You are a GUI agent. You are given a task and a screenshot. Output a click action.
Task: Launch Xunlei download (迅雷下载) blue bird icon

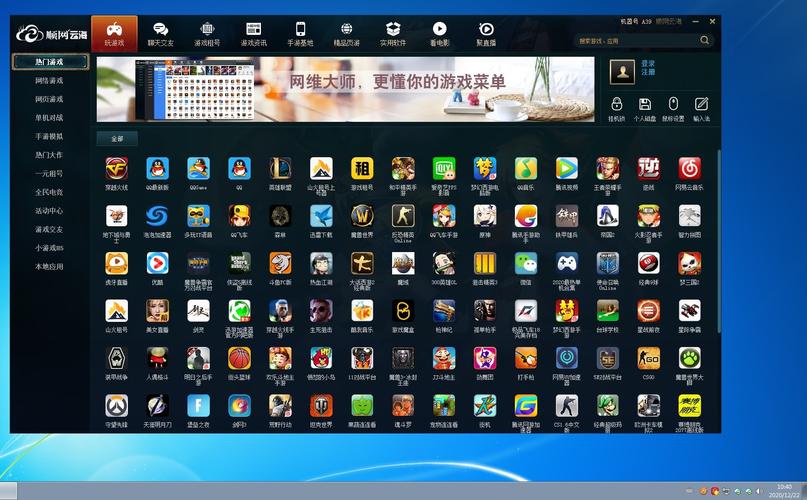click(x=321, y=216)
